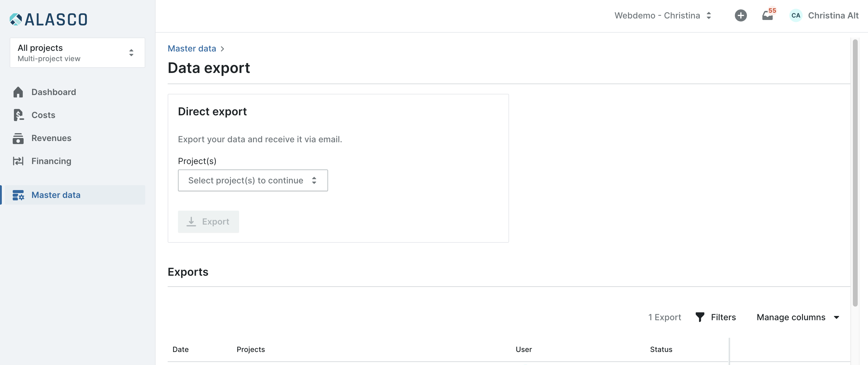Image resolution: width=868 pixels, height=365 pixels.
Task: Click the Financing icon in sidebar
Action: point(18,161)
